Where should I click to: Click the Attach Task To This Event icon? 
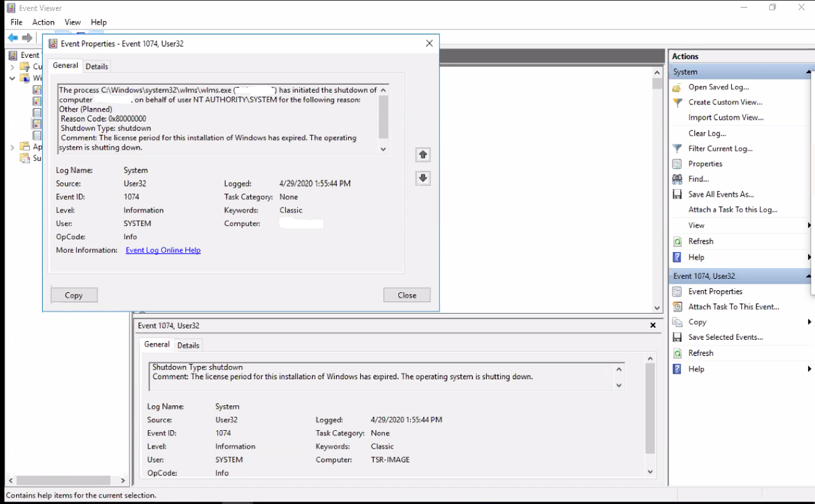678,307
